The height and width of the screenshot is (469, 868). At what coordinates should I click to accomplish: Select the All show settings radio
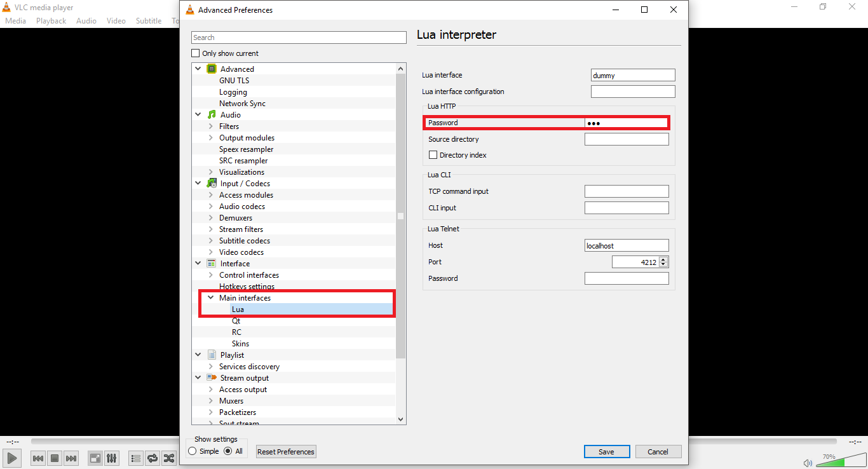[x=228, y=451]
